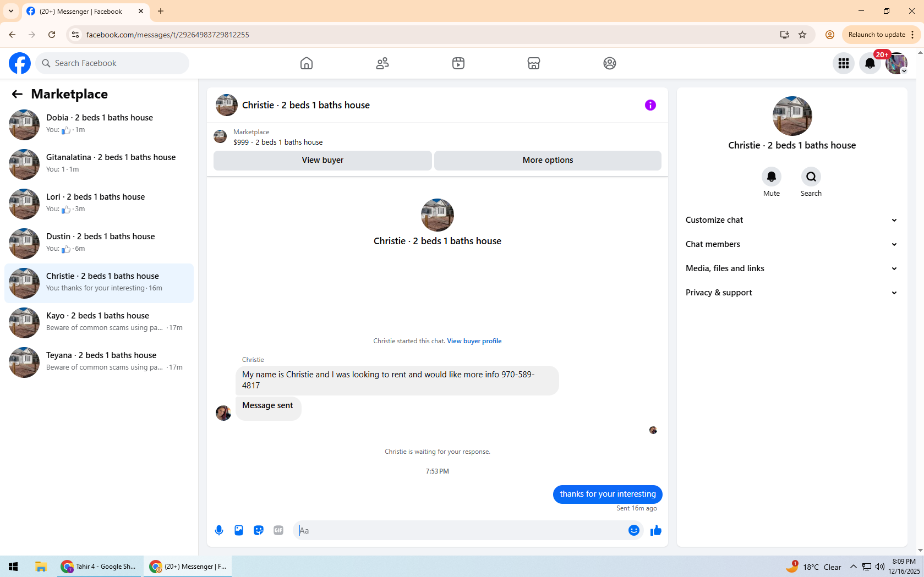The width and height of the screenshot is (924, 577).
Task: Open Windows Start menu
Action: coord(13,567)
